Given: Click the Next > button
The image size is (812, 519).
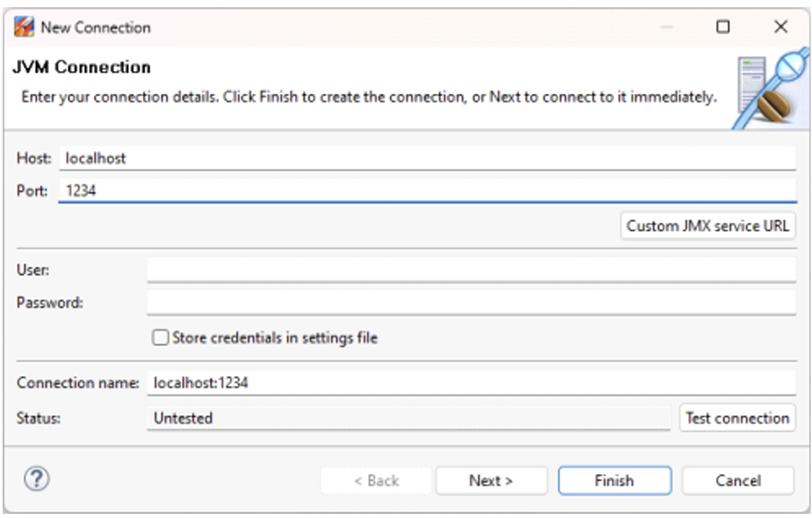Looking at the screenshot, I should pyautogui.click(x=491, y=480).
